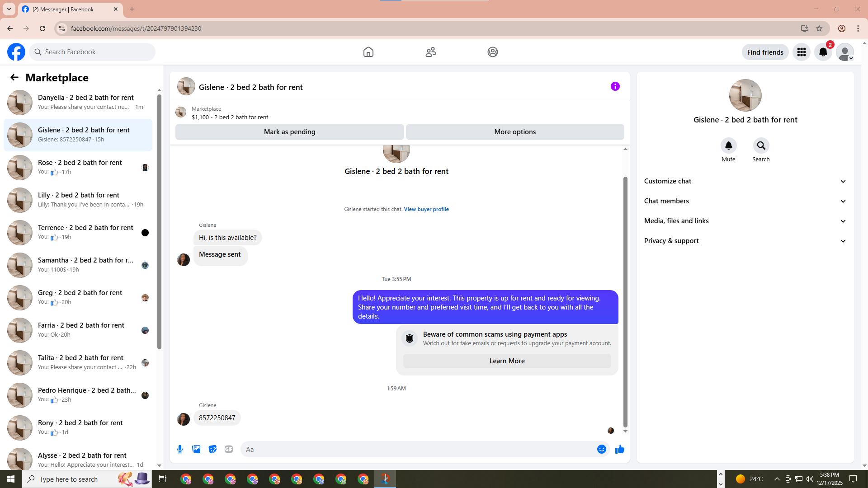
Task: Open Facebook notifications bell
Action: (823, 52)
